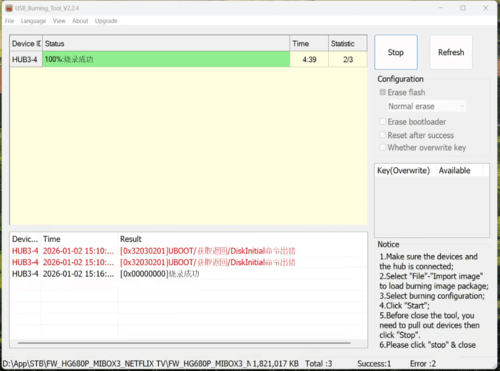
Task: Maximize the USB Burning Tool window
Action: tap(463, 8)
